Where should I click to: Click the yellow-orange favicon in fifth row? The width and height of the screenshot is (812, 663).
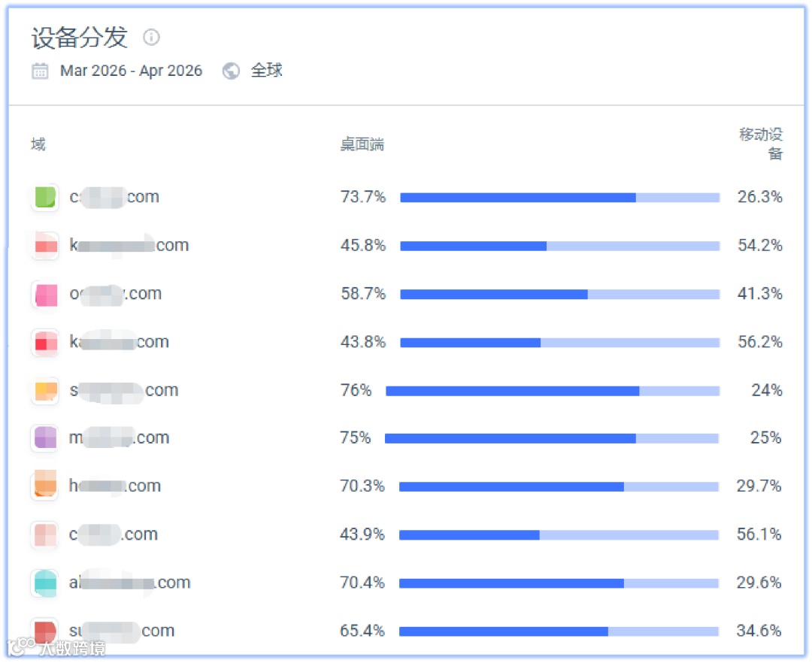[x=45, y=390]
